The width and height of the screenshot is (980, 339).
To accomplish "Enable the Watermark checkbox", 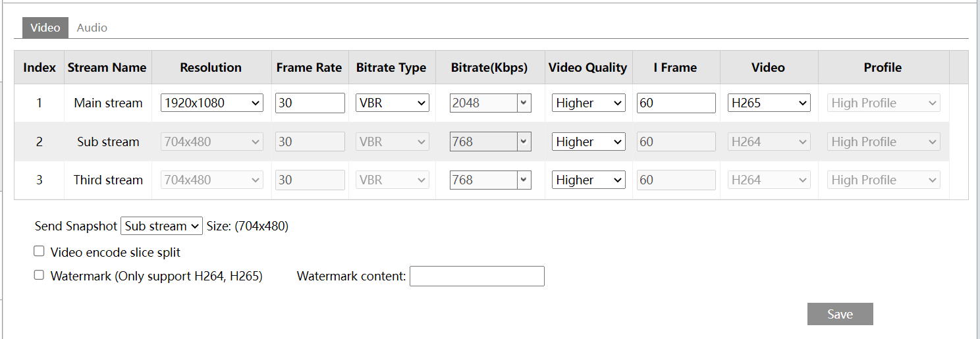I will pyautogui.click(x=39, y=275).
